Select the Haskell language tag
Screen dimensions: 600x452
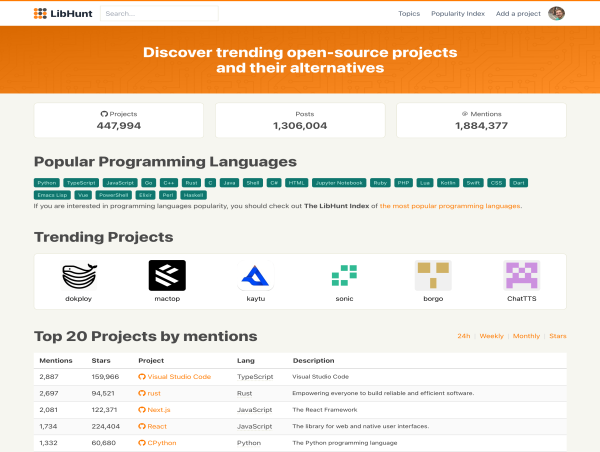(x=194, y=195)
